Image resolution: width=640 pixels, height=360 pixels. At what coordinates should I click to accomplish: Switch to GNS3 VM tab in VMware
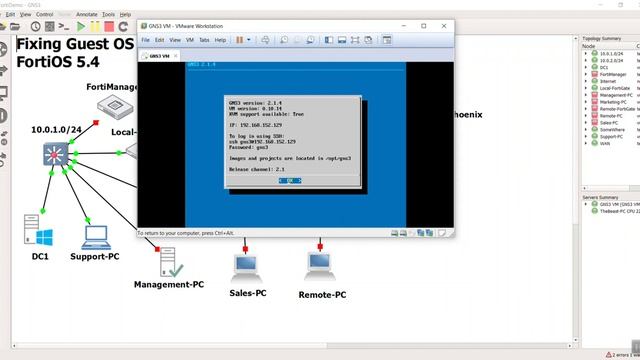(159, 56)
